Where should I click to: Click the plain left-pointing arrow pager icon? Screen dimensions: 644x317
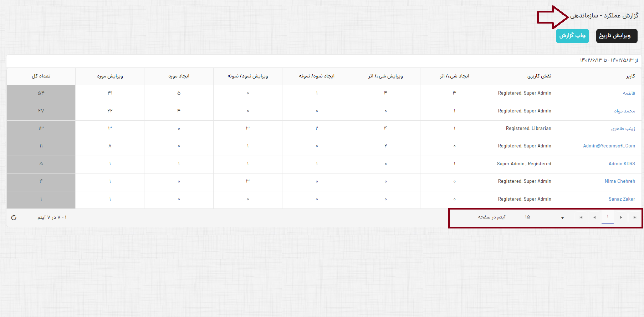pyautogui.click(x=594, y=217)
